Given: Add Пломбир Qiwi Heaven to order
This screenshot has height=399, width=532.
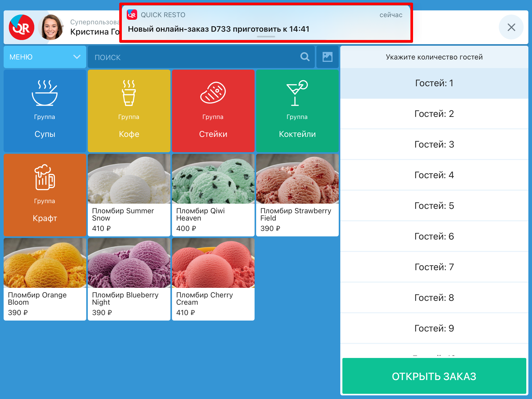Looking at the screenshot, I should [x=213, y=195].
